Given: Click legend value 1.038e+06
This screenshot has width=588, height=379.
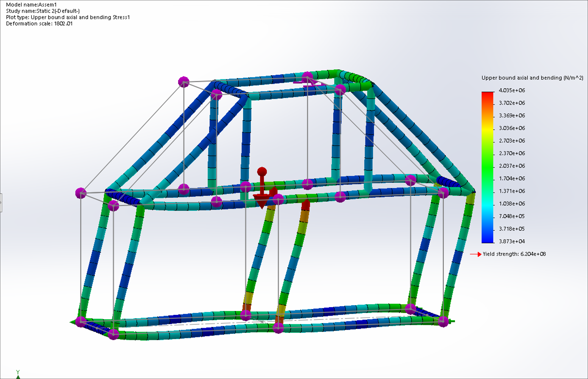Looking at the screenshot, I should click(512, 204).
